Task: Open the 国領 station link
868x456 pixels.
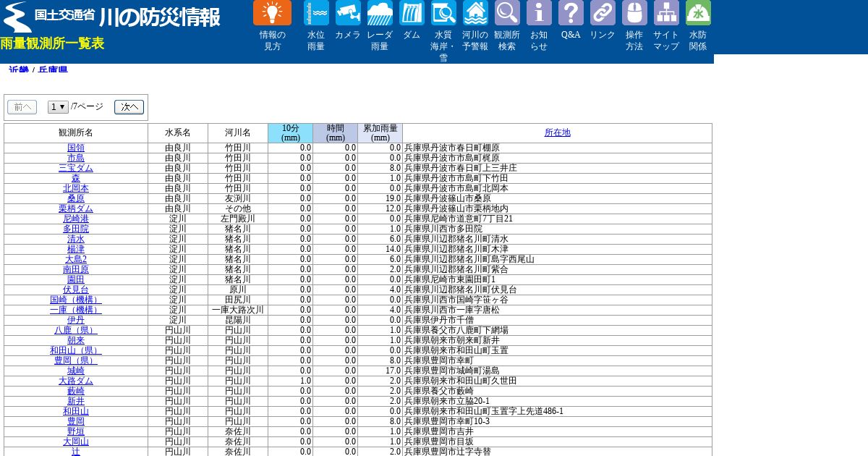Action: pos(76,148)
